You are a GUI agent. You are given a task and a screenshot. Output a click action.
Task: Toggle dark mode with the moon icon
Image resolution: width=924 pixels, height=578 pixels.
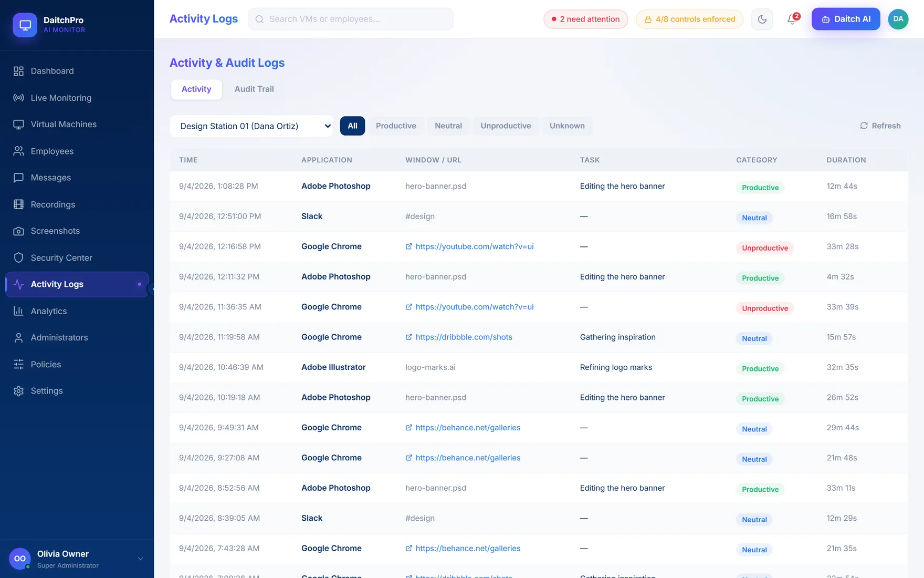[762, 19]
